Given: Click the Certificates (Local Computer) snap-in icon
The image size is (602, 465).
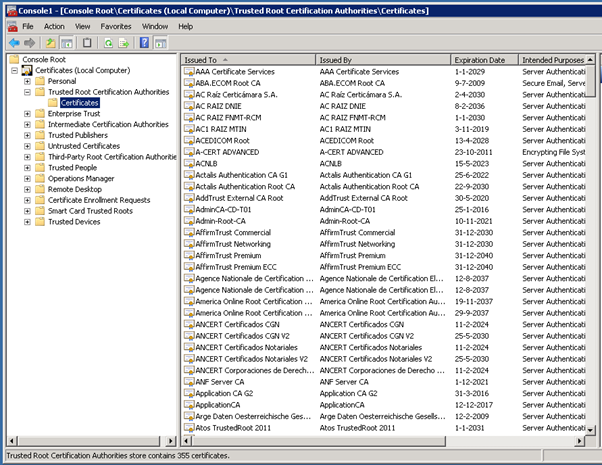Looking at the screenshot, I should [26, 71].
